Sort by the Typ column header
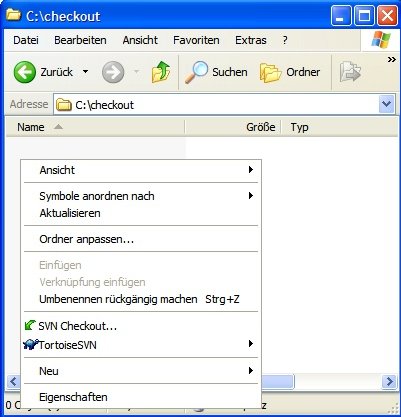Viewport: 401px width, 417px height. [339, 127]
